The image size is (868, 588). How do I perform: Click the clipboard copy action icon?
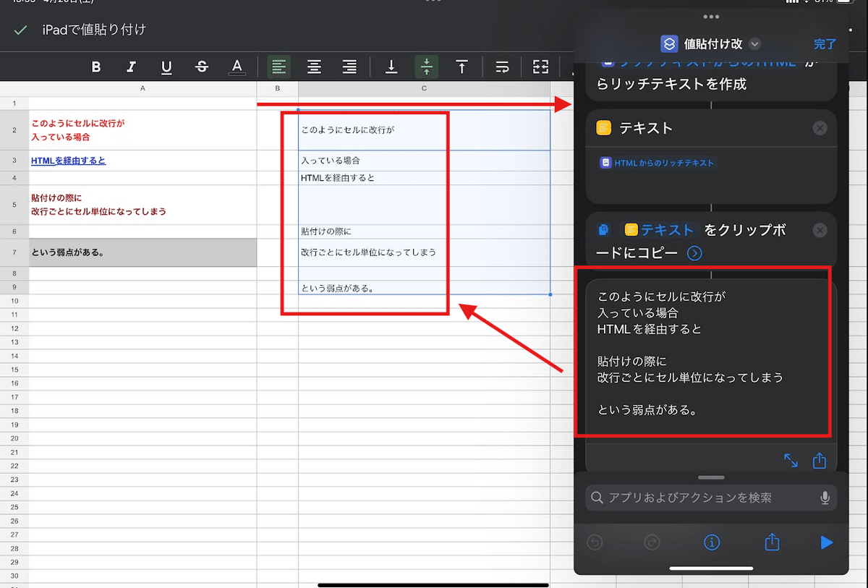pyautogui.click(x=604, y=230)
